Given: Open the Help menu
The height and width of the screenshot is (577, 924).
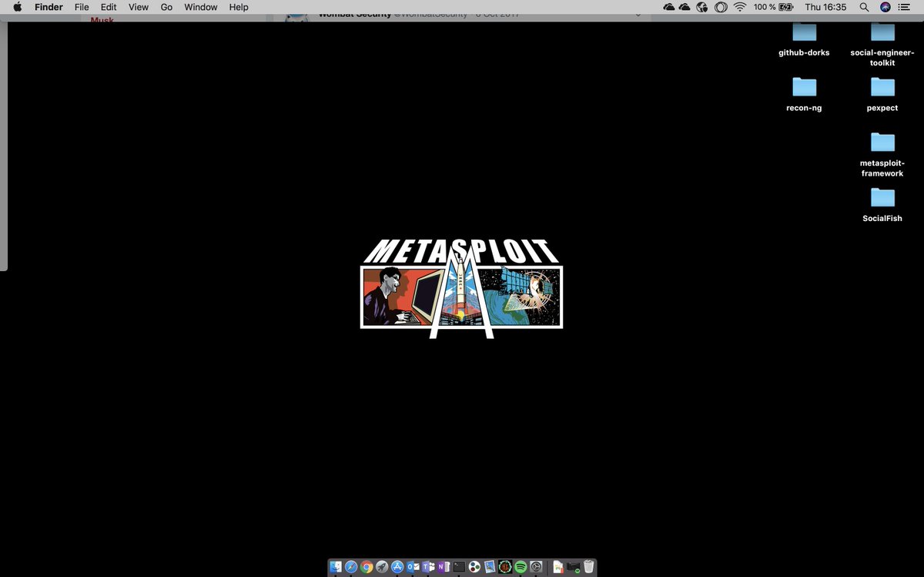Looking at the screenshot, I should pyautogui.click(x=239, y=7).
